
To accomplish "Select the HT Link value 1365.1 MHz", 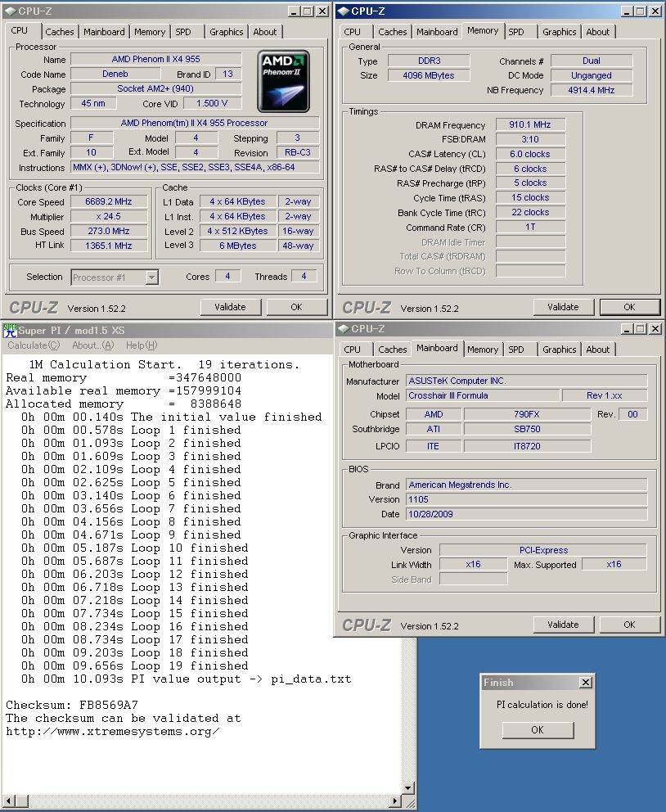I will coord(109,246).
